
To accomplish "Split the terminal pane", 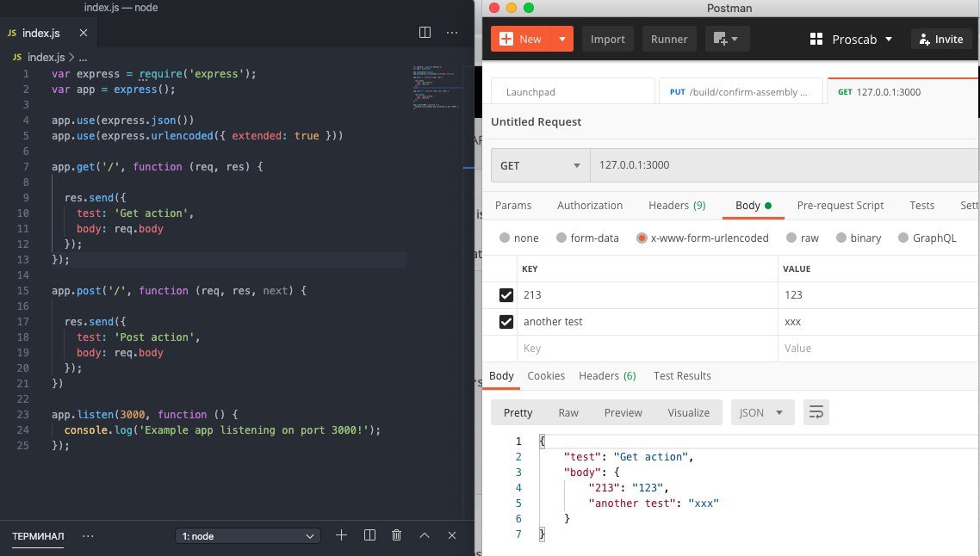I will pyautogui.click(x=369, y=535).
